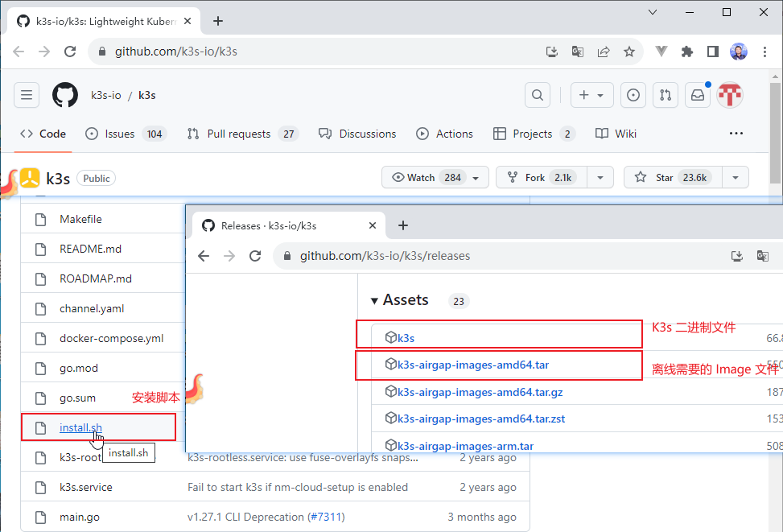Open the k3s.service file
The width and height of the screenshot is (783, 532).
(86, 487)
